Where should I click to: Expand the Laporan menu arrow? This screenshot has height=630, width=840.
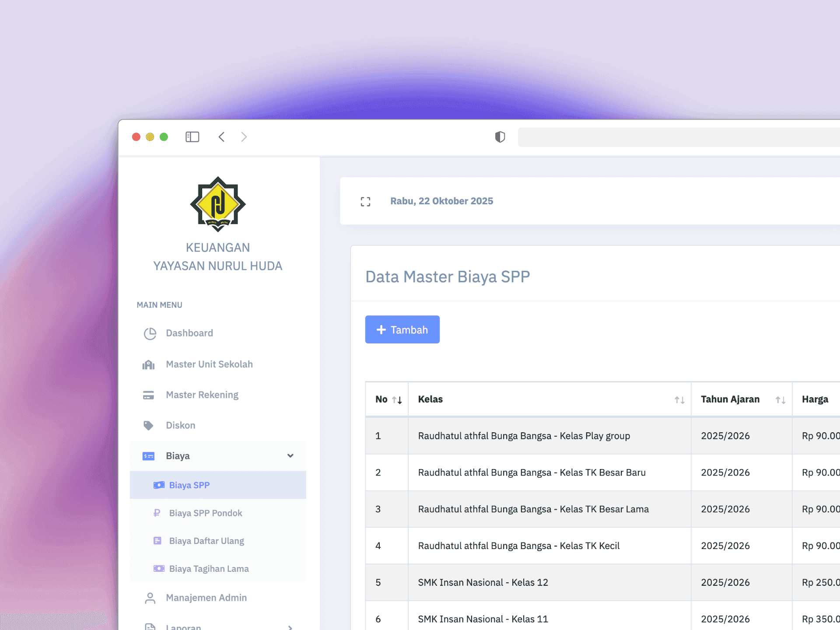[290, 627]
